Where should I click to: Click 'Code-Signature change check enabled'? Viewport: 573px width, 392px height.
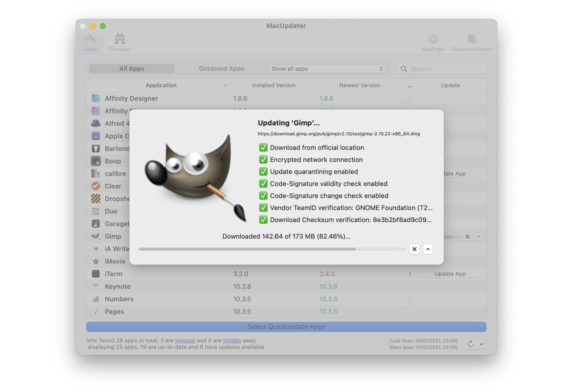(x=324, y=196)
